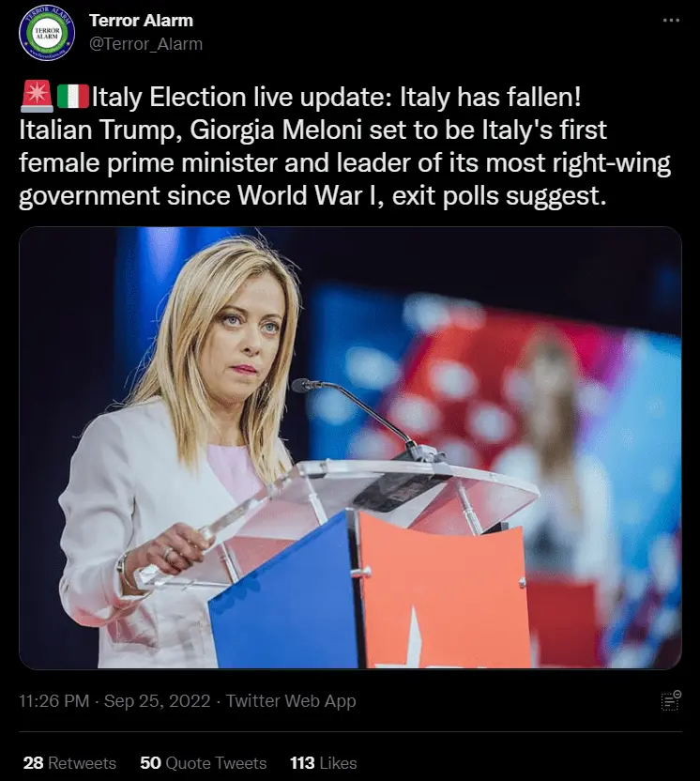The width and height of the screenshot is (700, 781).
Task: Click the red siren emoji
Action: [x=37, y=96]
